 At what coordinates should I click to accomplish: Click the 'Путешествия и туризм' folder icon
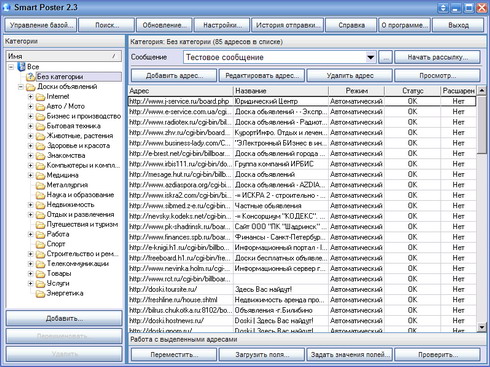(x=40, y=225)
